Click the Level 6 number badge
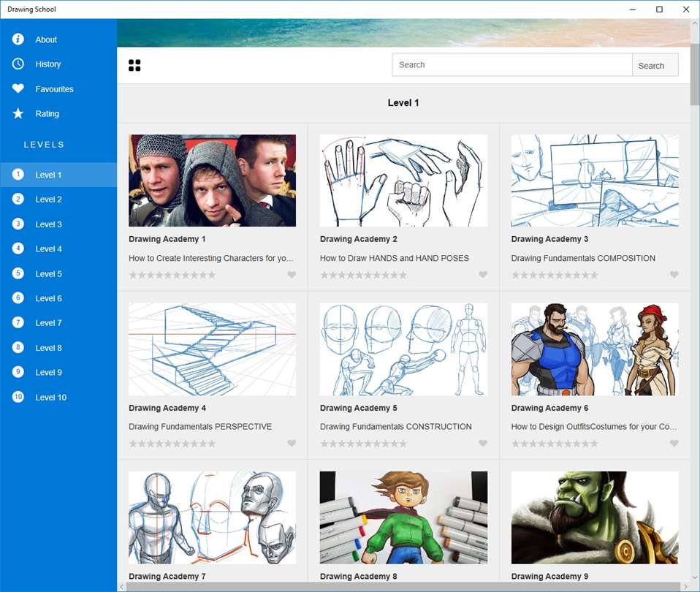Screen dimensions: 700x592 [x=18, y=297]
